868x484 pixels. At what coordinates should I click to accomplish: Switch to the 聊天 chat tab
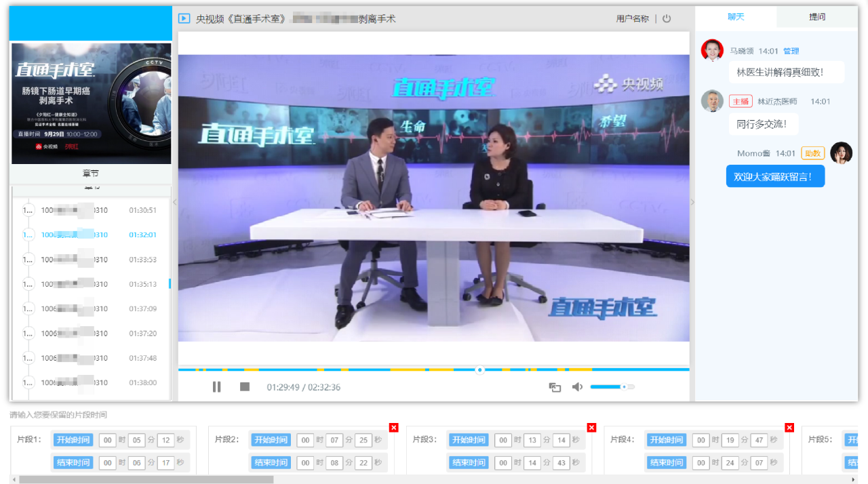[x=736, y=17]
